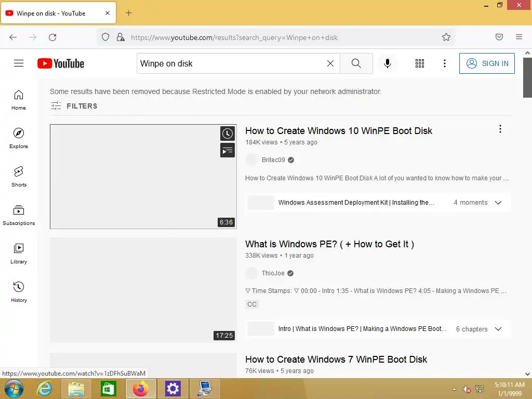Open 'How to Create Windows 7 WinPE Boot Disk'
532x399 pixels.
click(336, 360)
